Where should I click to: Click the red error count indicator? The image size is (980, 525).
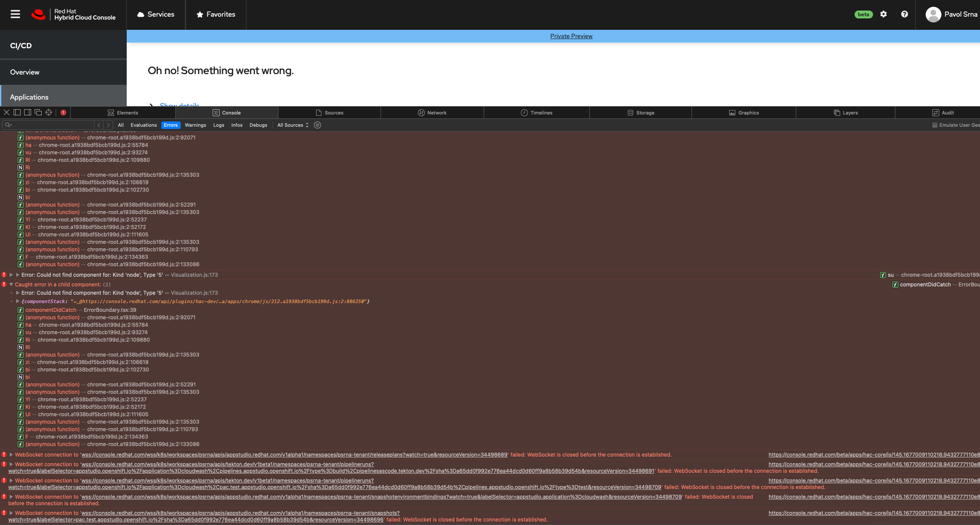64,113
